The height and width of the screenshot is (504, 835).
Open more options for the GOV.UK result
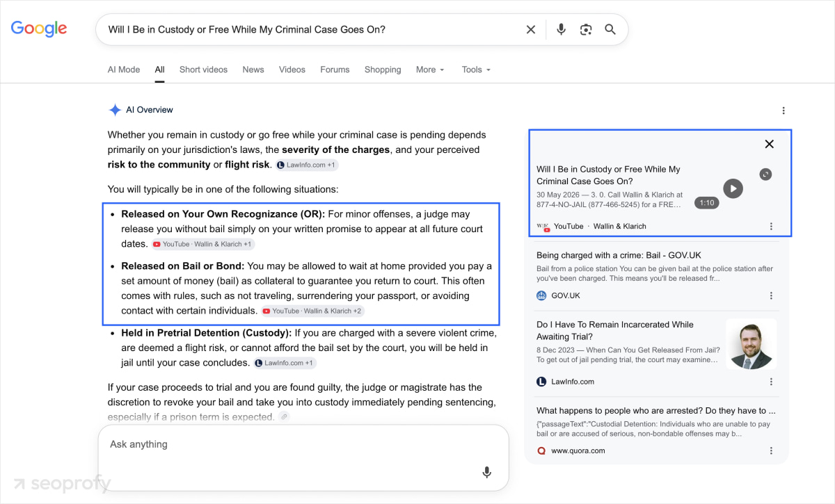pos(771,295)
